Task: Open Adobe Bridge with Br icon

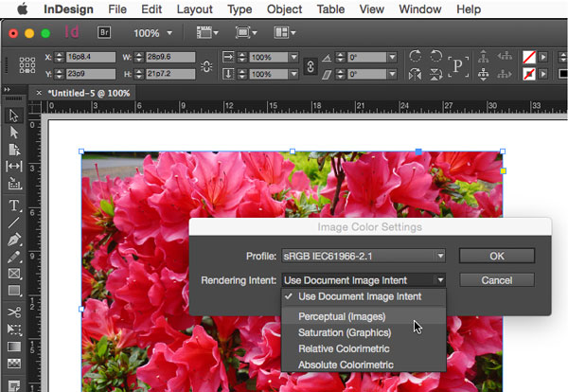Action: pos(104,32)
